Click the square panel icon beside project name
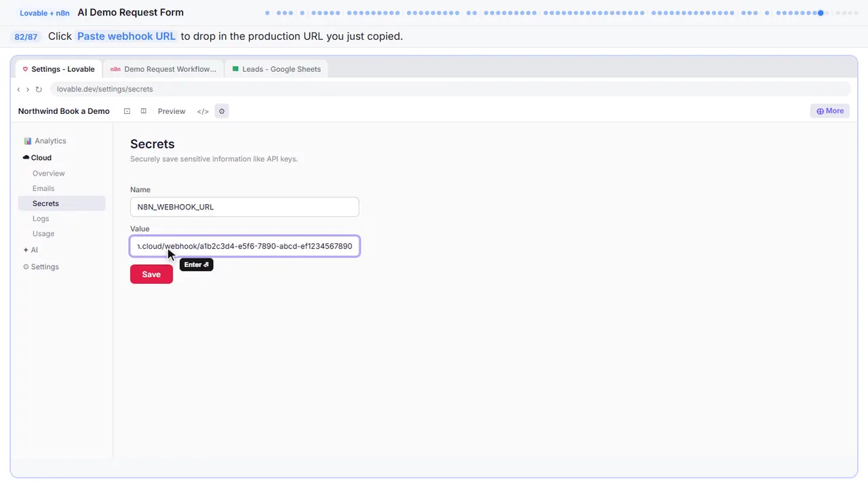868x488 pixels. pos(127,111)
